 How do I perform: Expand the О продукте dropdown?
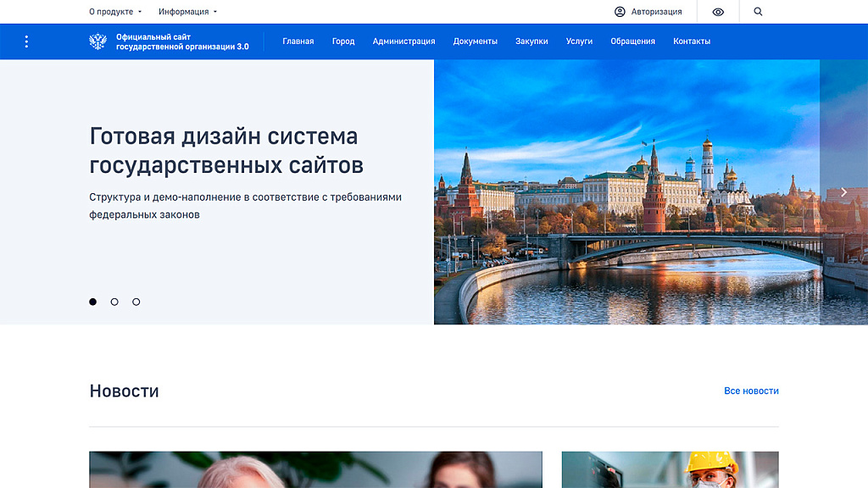pos(115,12)
